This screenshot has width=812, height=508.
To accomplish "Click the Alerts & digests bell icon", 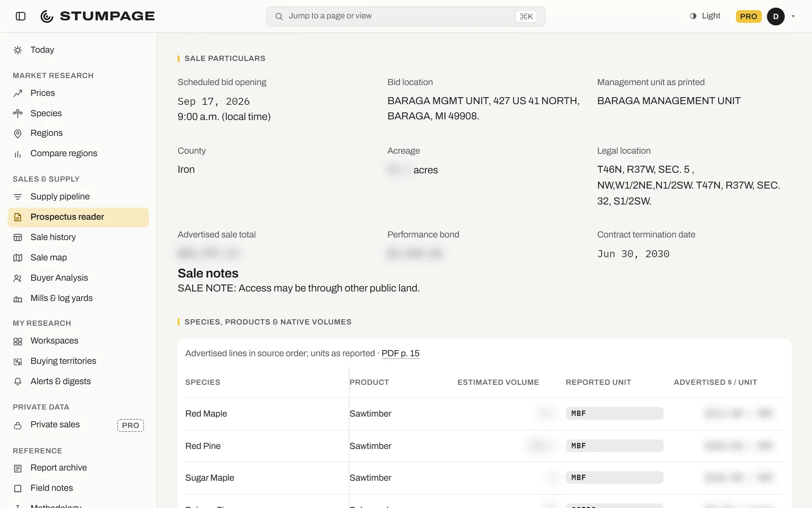I will pos(18,382).
